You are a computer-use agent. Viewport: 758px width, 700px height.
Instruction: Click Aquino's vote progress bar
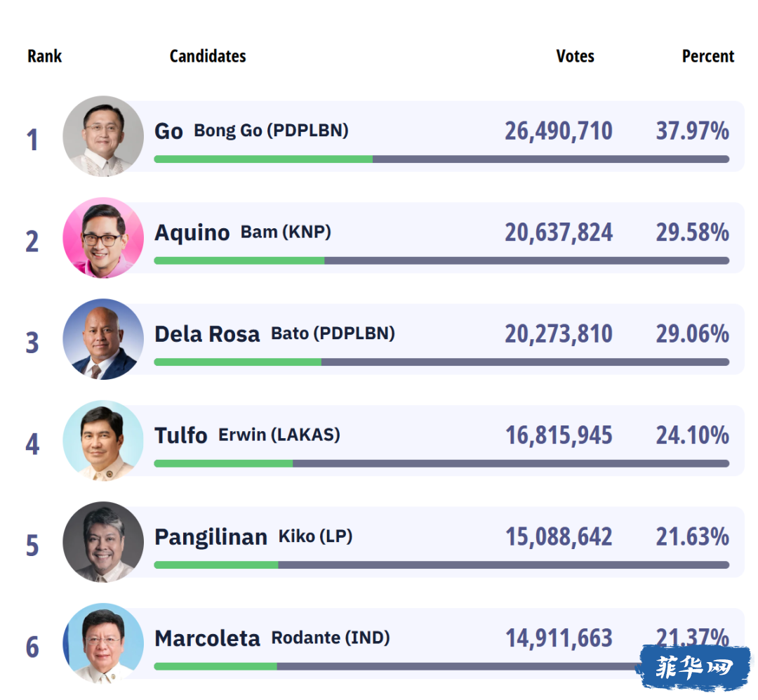[441, 260]
